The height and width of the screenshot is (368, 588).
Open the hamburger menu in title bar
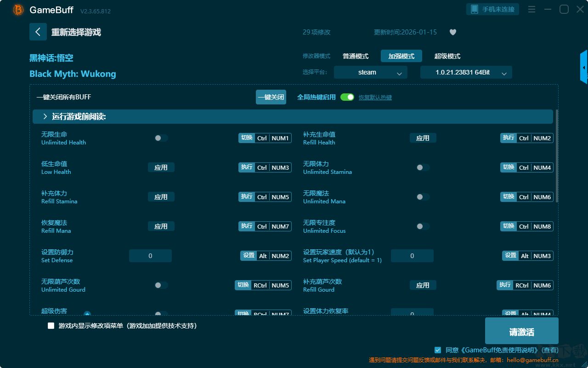[x=531, y=9]
